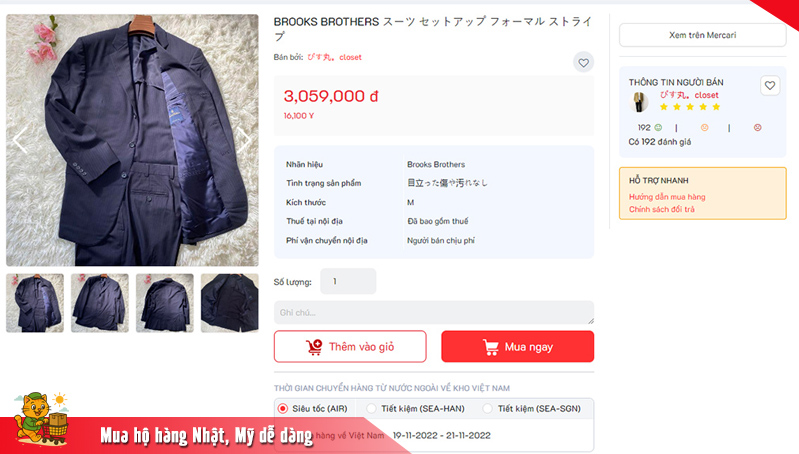This screenshot has height=454, width=799.
Task: Click the product favorite heart icon
Action: pos(583,63)
